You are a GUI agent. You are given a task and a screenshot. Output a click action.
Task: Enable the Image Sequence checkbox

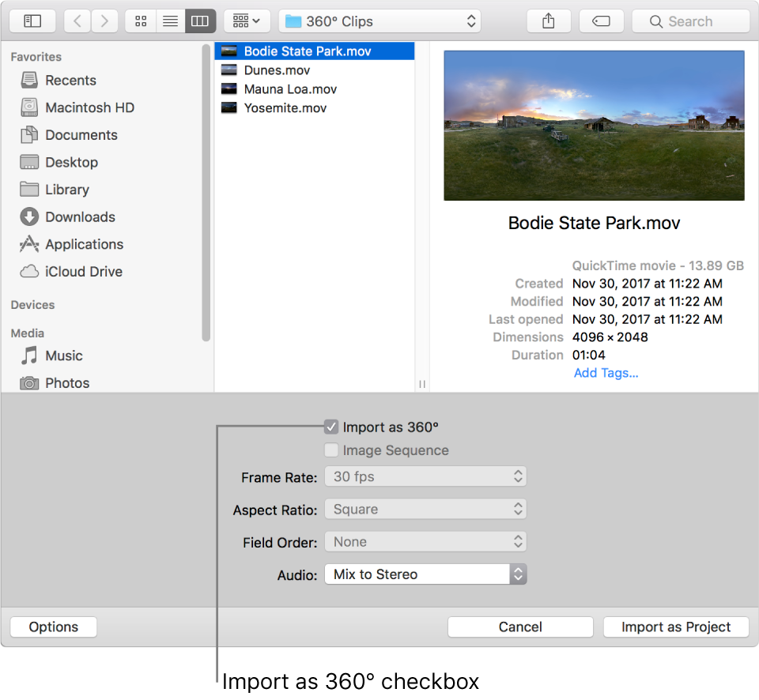(331, 450)
